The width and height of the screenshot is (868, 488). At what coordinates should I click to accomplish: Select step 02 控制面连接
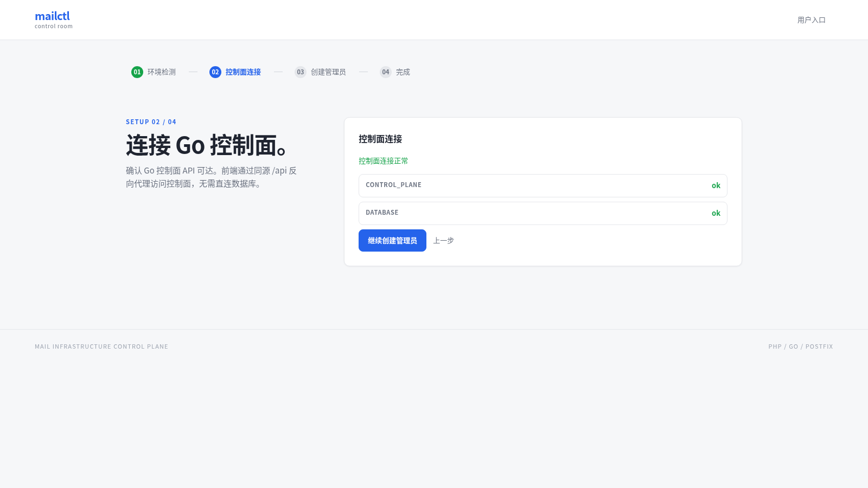[x=235, y=72]
